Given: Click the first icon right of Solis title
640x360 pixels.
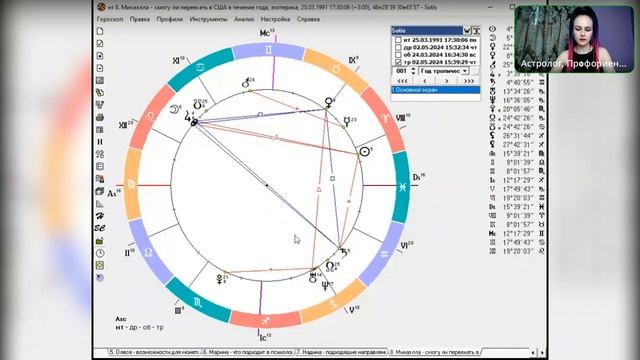Looking at the screenshot, I should (467, 31).
